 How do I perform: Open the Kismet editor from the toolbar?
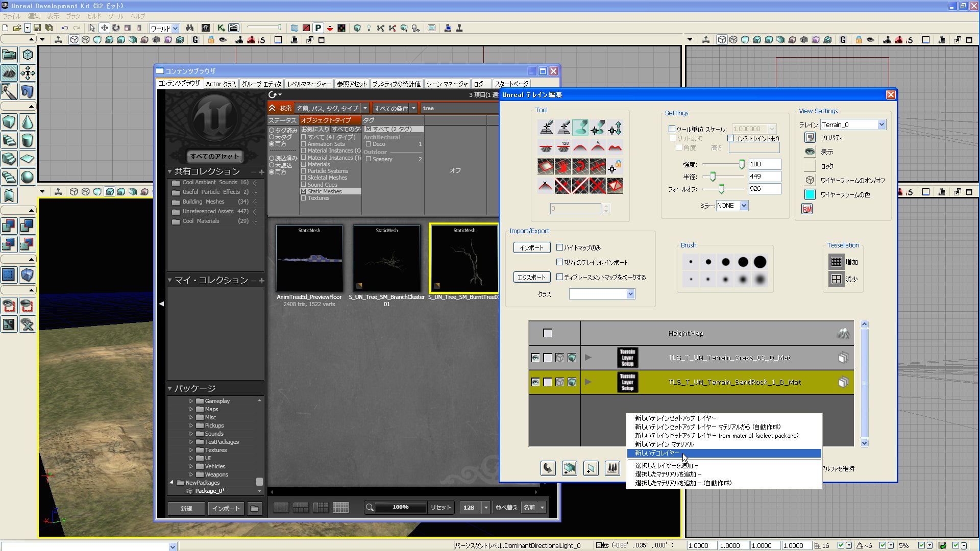(221, 28)
